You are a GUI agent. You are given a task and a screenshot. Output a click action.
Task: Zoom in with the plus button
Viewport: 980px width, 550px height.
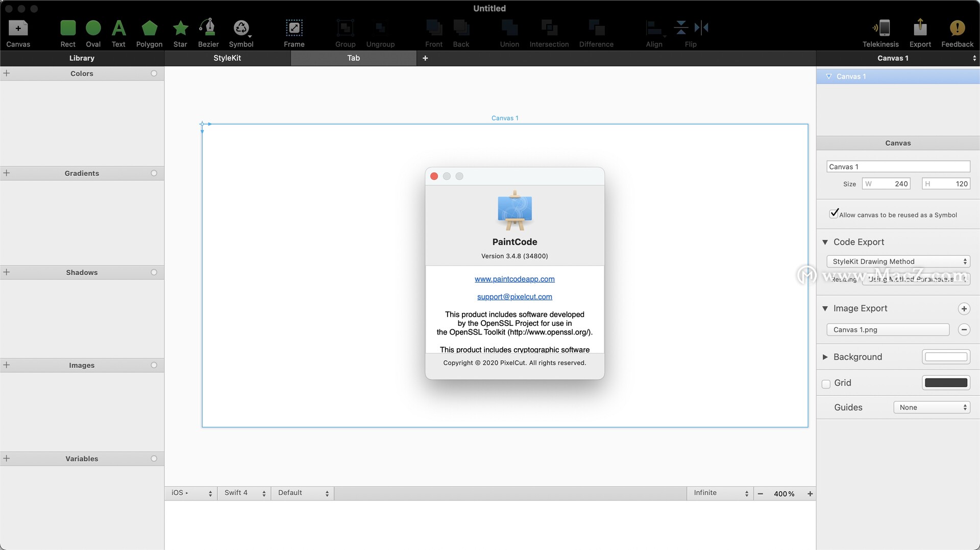(x=810, y=494)
